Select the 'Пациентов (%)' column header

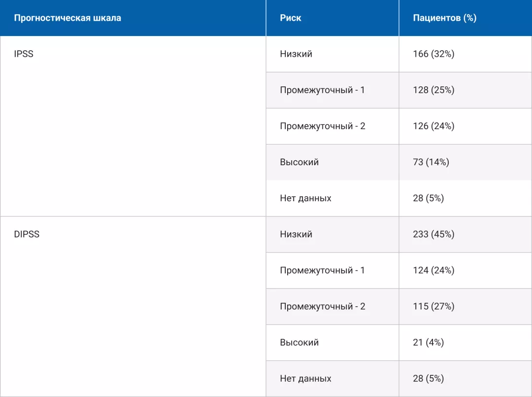tap(444, 18)
